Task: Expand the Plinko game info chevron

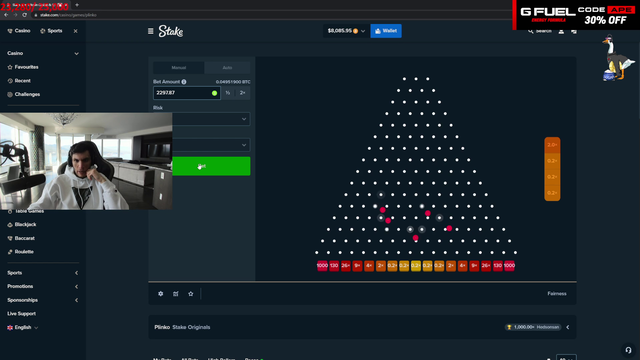Action: point(568,327)
